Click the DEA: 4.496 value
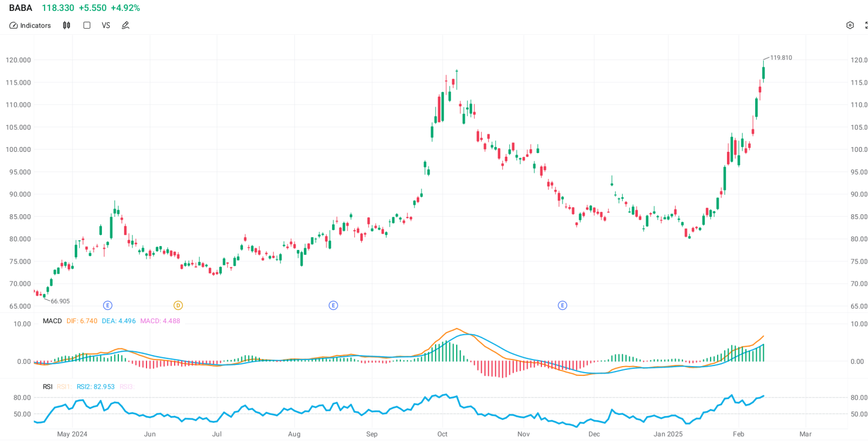This screenshot has height=442, width=868. click(119, 321)
